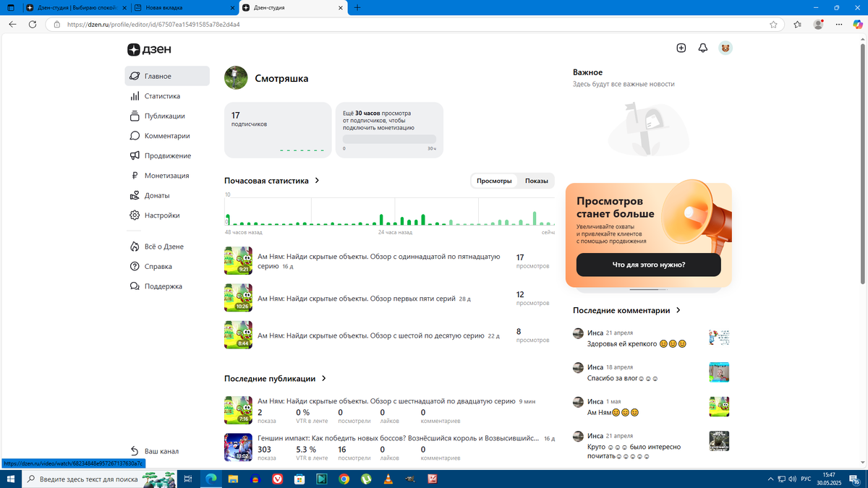The height and width of the screenshot is (488, 868).
Task: Click 'Что для этого нужно?' button
Action: (649, 265)
